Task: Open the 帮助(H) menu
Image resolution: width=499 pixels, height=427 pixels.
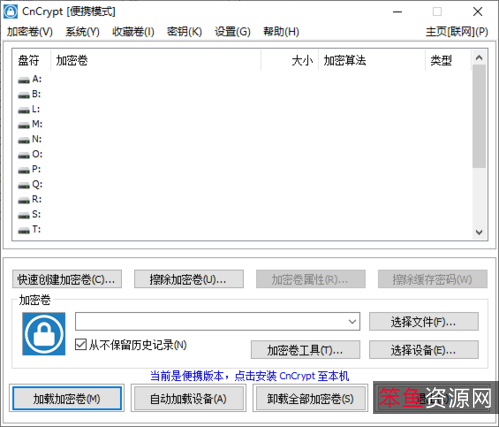Action: pos(281,32)
